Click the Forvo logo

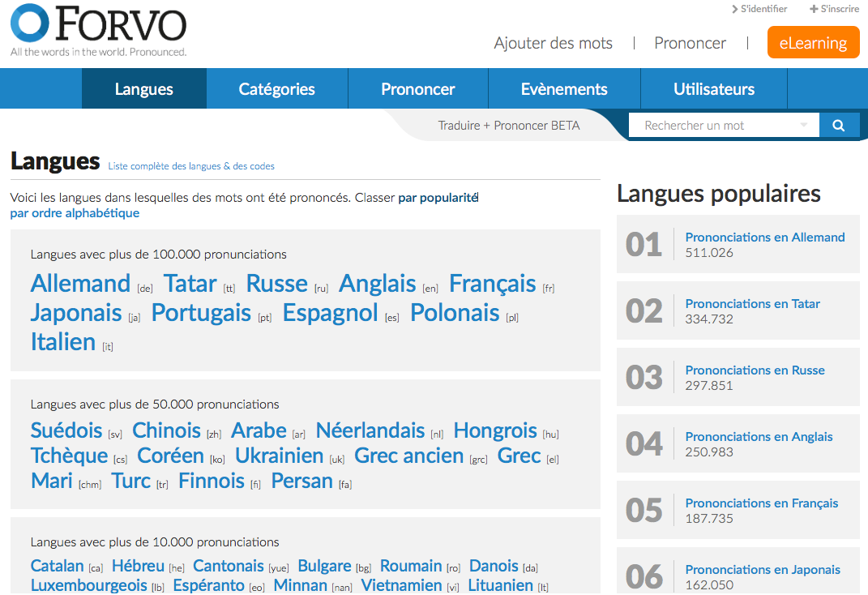97,28
